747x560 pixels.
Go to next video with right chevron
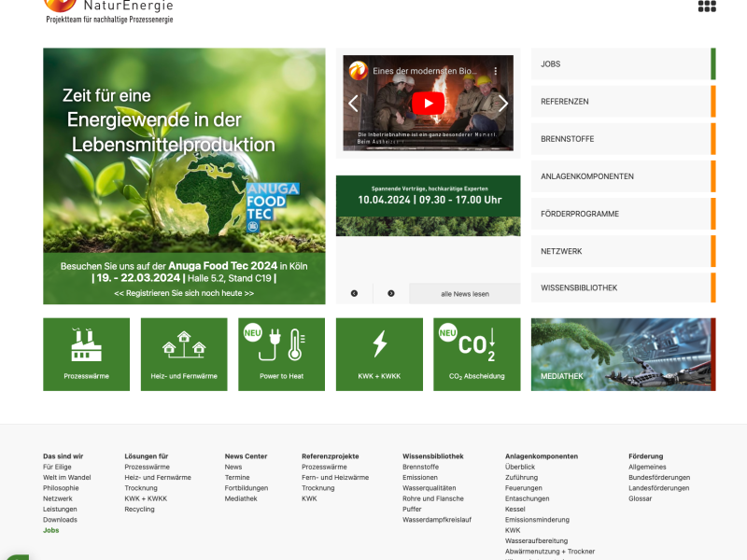click(x=503, y=104)
